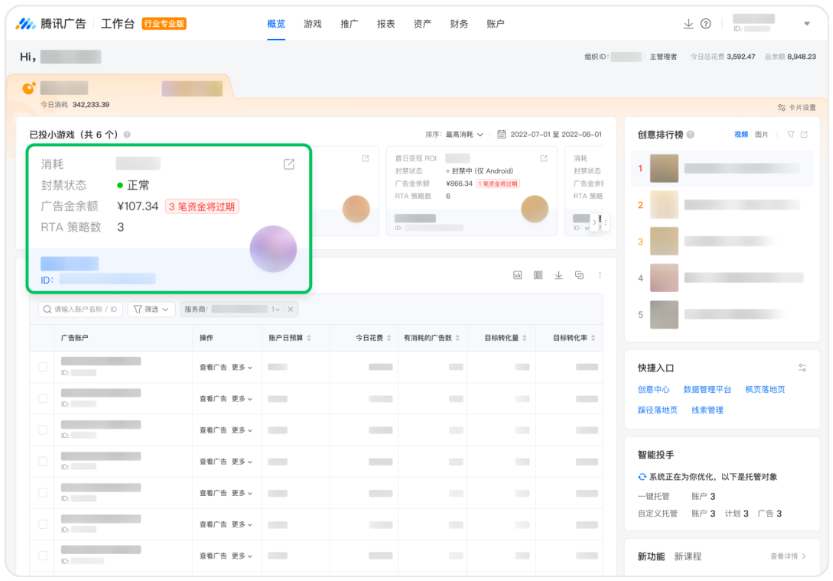Tick the checkbox of the third ad account row

point(43,430)
